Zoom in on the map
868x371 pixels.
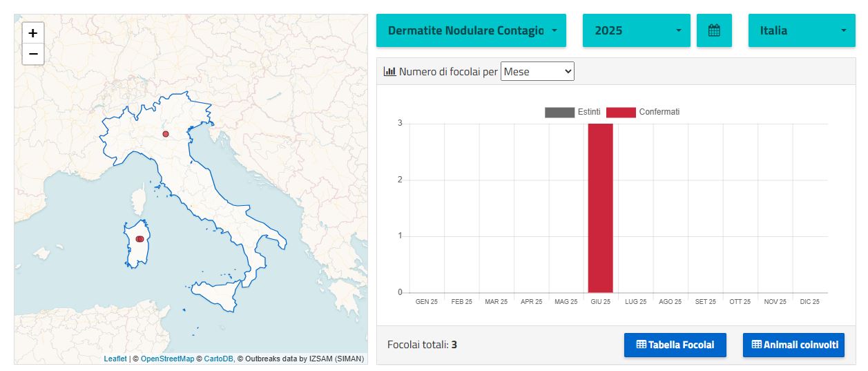32,32
